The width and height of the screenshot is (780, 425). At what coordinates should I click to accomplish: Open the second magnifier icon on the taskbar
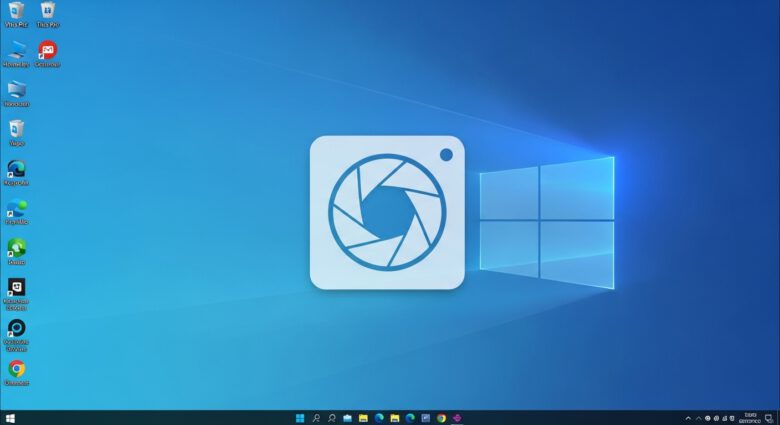(332, 418)
